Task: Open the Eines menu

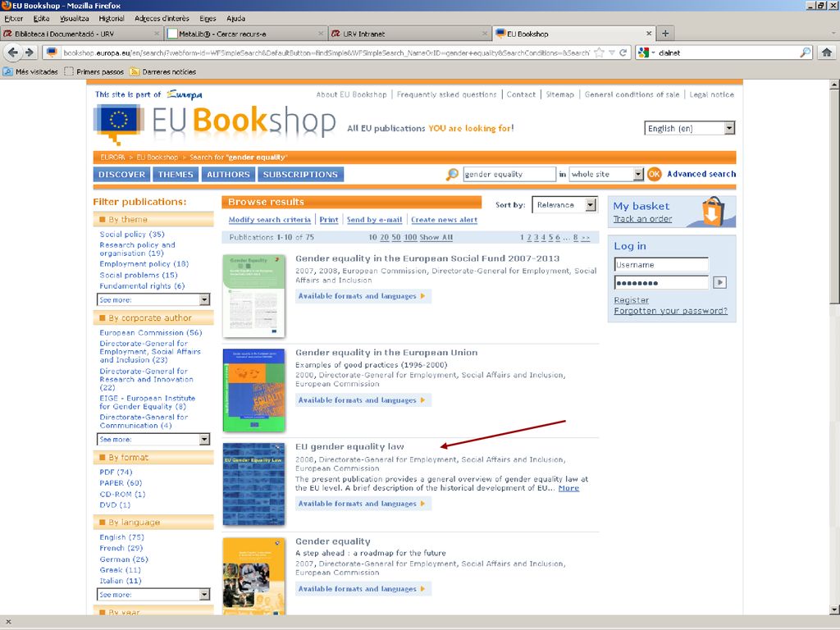Action: (208, 18)
